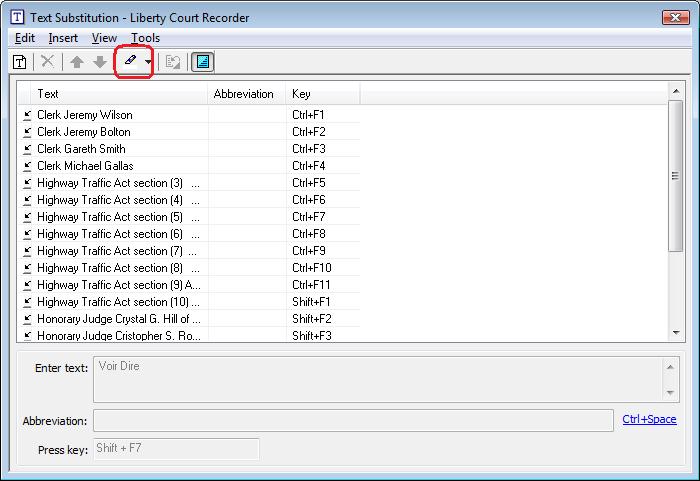The height and width of the screenshot is (481, 700).
Task: Click the New text substitution toolbar icon
Action: click(19, 62)
